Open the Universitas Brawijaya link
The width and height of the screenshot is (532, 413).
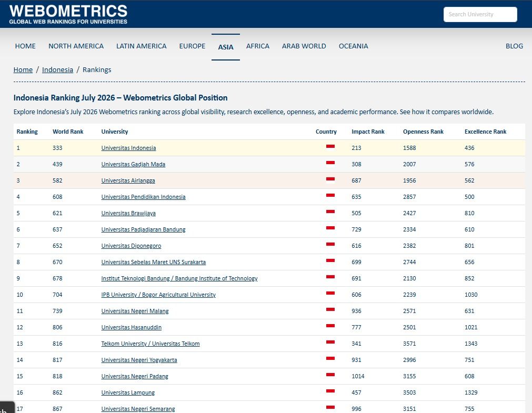[x=128, y=213]
